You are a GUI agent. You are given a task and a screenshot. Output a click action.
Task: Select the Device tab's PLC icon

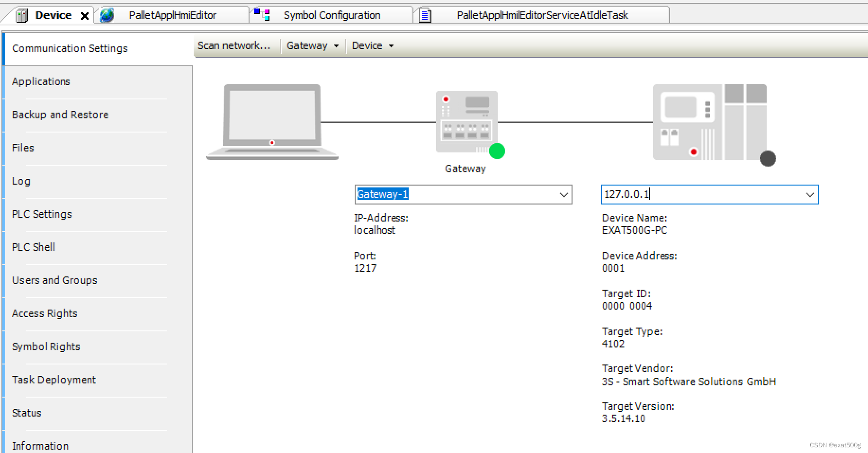pyautogui.click(x=21, y=15)
